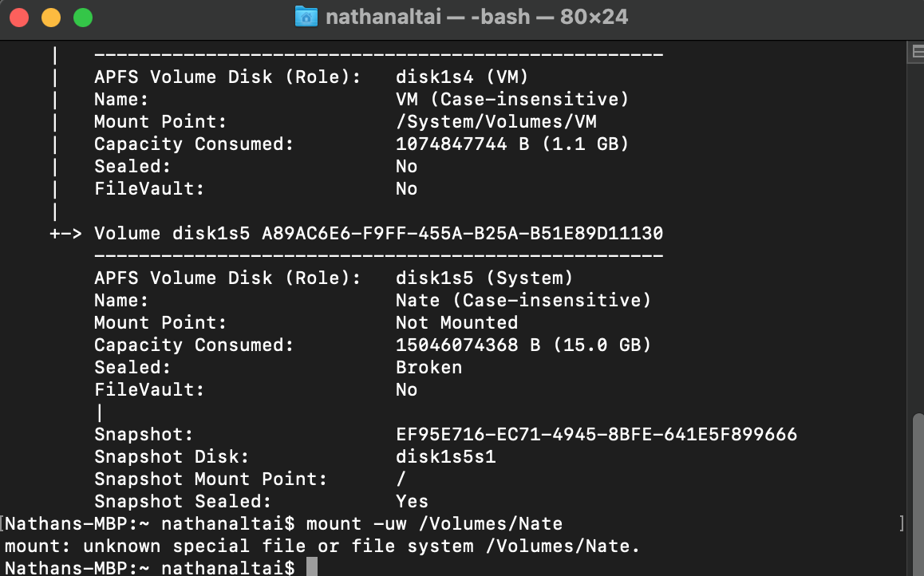Click the /System/Volumes/VM mount point path
This screenshot has width=924, height=576.
[496, 122]
